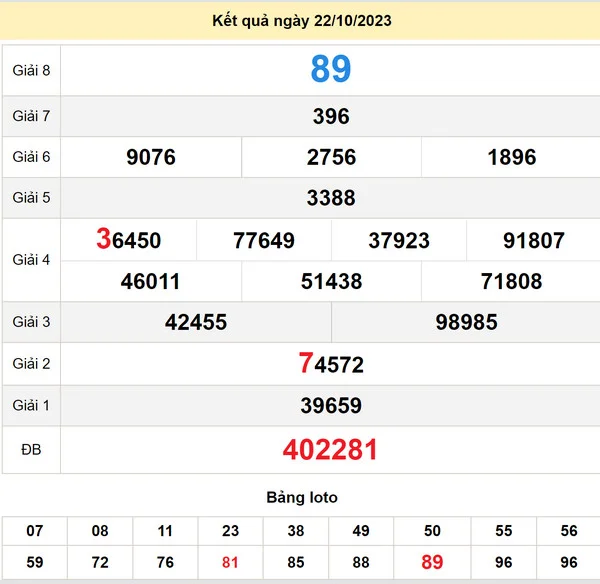Click the 'Bảng loto' heading

(301, 497)
